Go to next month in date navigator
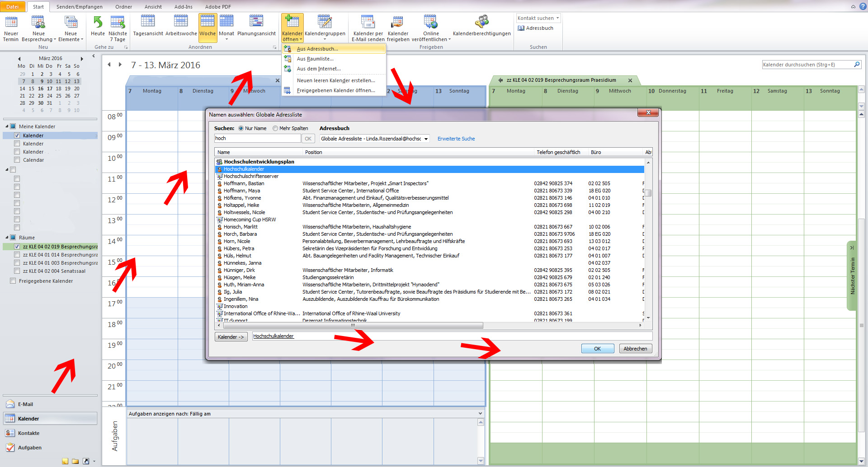The height and width of the screenshot is (467, 868). coord(82,59)
